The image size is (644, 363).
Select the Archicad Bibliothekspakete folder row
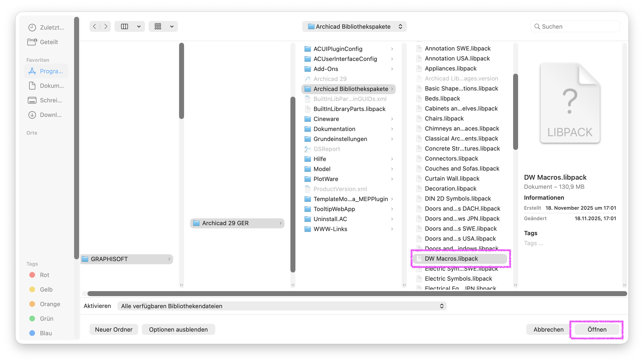point(349,89)
